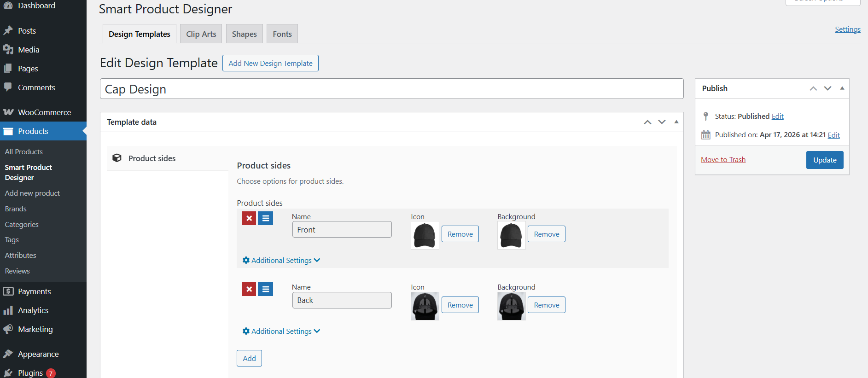Move Publish panel down
868x378 pixels.
pyautogui.click(x=827, y=88)
